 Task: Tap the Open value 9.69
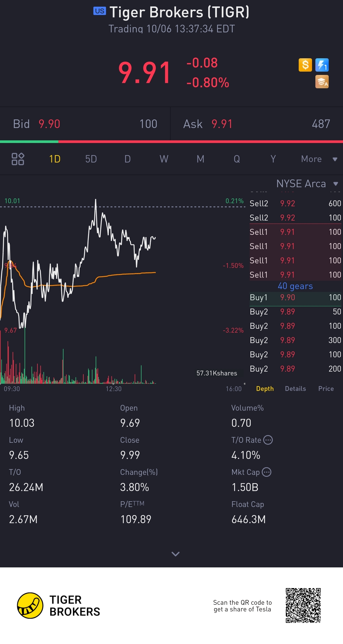(x=130, y=423)
